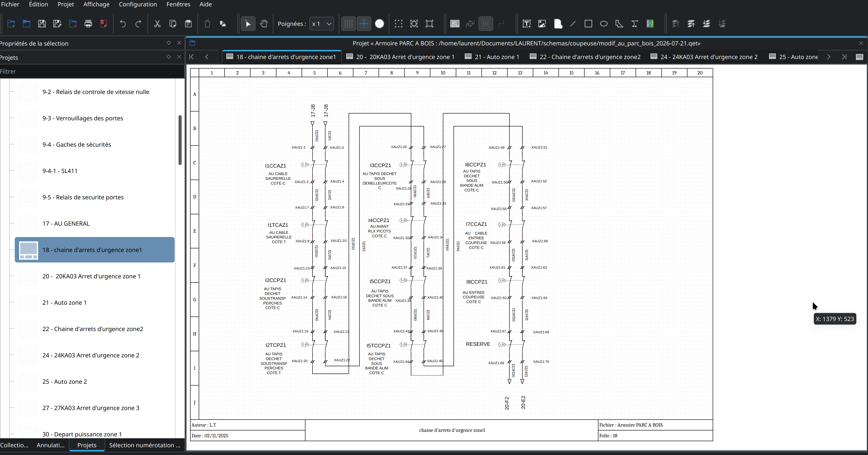Toggle the crosshair grid snap button
Screen dimensions: 868x455
tap(364, 24)
